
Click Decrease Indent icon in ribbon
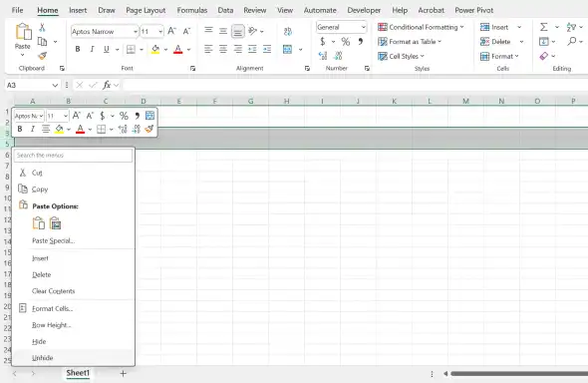252,49
